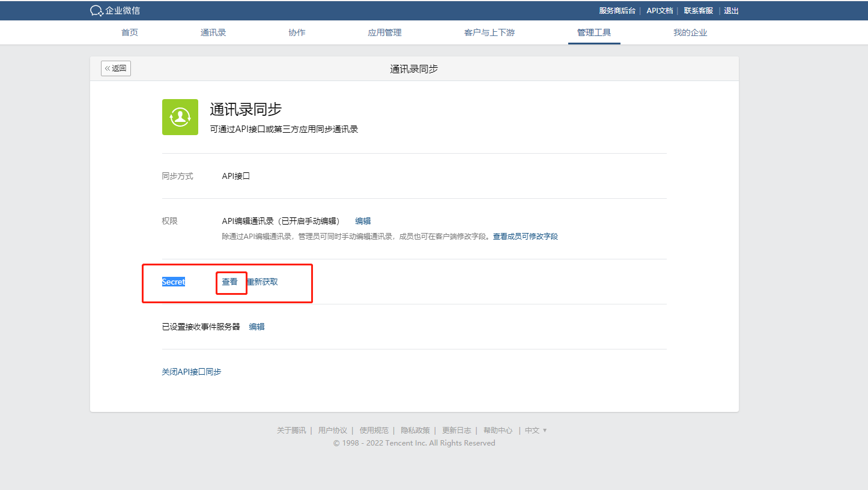Click 关闭API接口同步 link

[192, 372]
